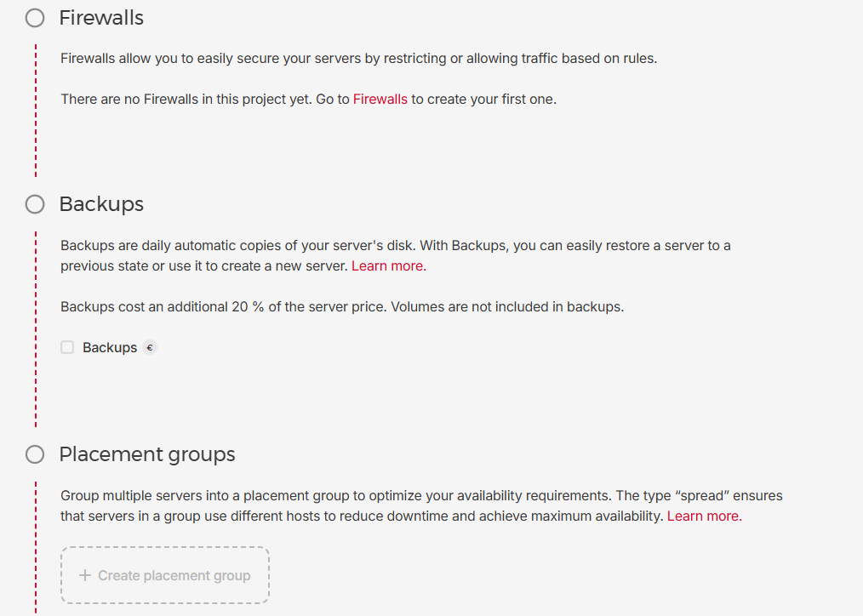Click the red dashed line under Firewalls
The width and height of the screenshot is (863, 616).
click(36, 111)
